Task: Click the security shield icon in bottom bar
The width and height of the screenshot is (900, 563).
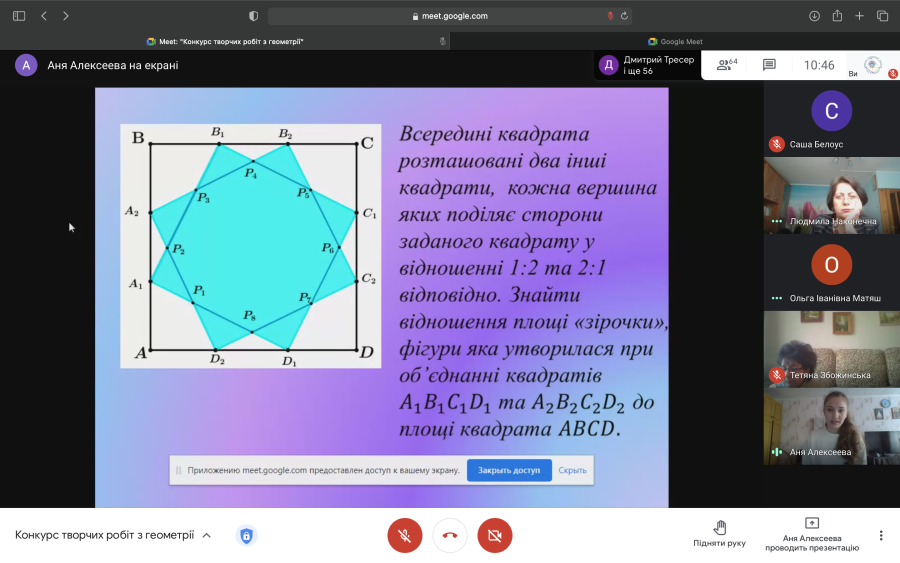Action: [246, 535]
